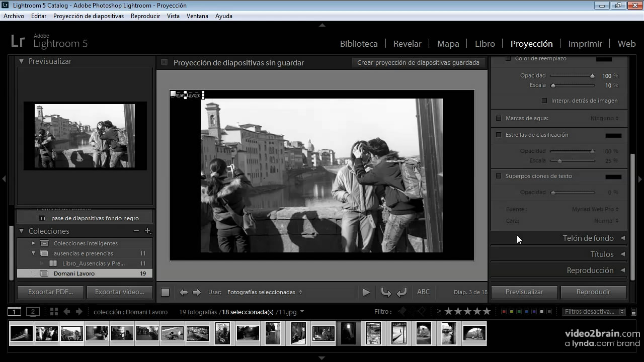
Task: Enable Marcas de agua checkbox
Action: click(x=499, y=118)
